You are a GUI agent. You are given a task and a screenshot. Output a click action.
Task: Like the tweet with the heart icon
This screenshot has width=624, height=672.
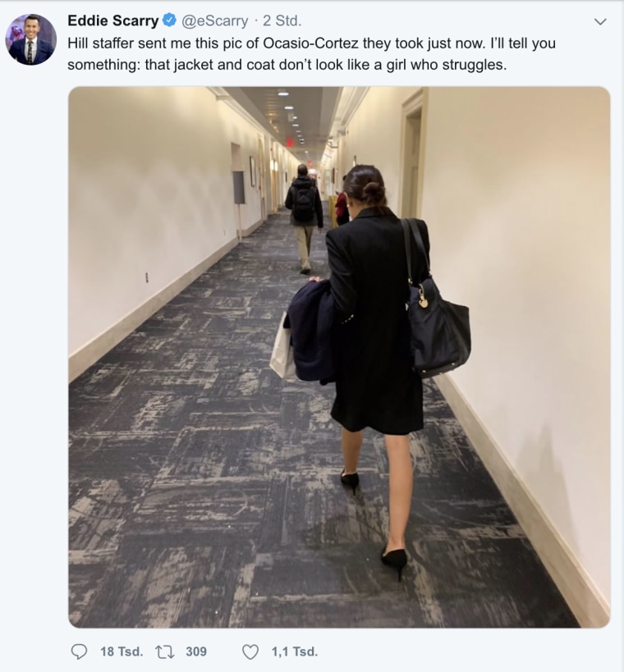[250, 651]
